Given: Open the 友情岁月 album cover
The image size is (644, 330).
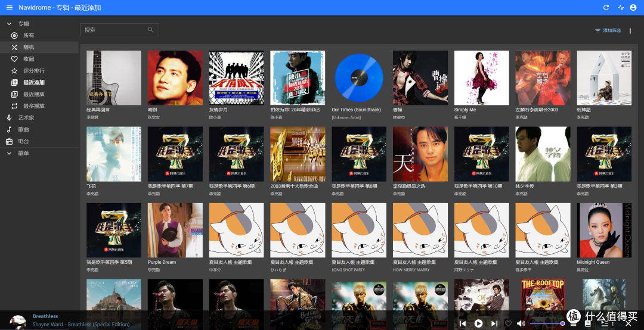Looking at the screenshot, I should click(237, 78).
